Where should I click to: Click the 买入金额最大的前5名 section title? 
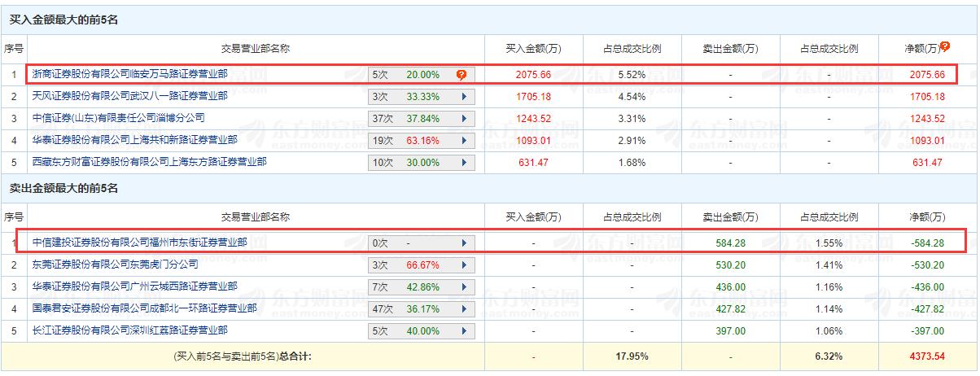pos(63,20)
